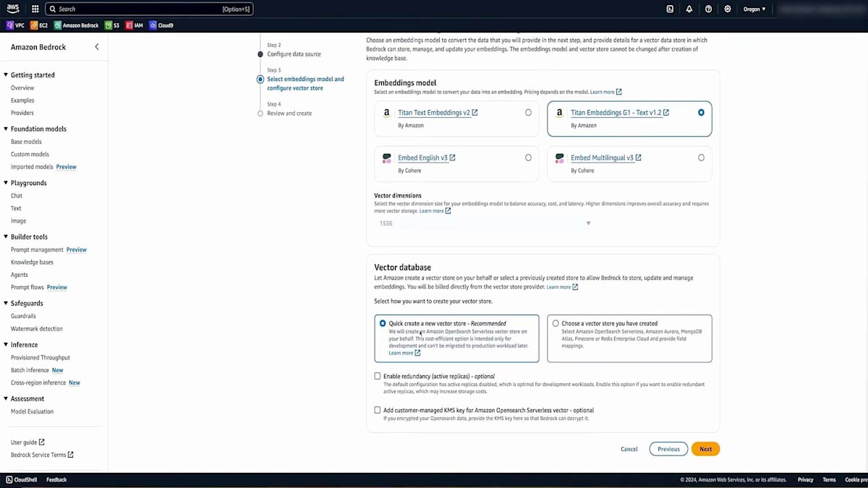
Task: Open the Privacy link in the footer
Action: [805, 479]
